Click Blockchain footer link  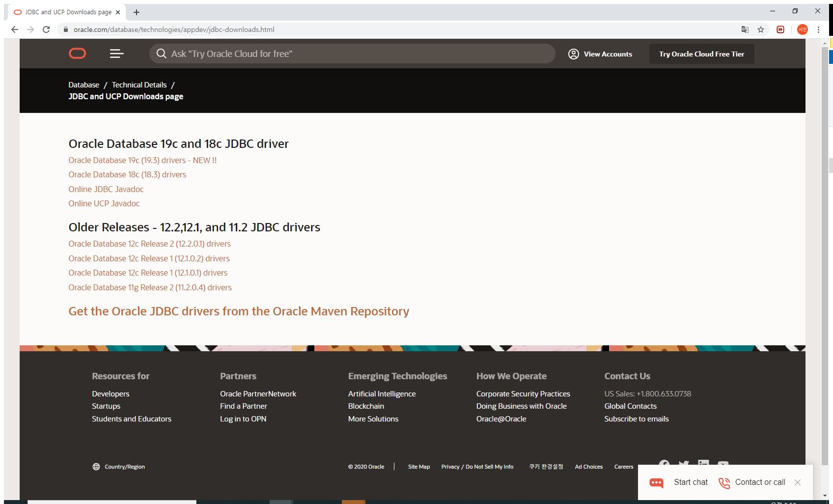coord(366,406)
